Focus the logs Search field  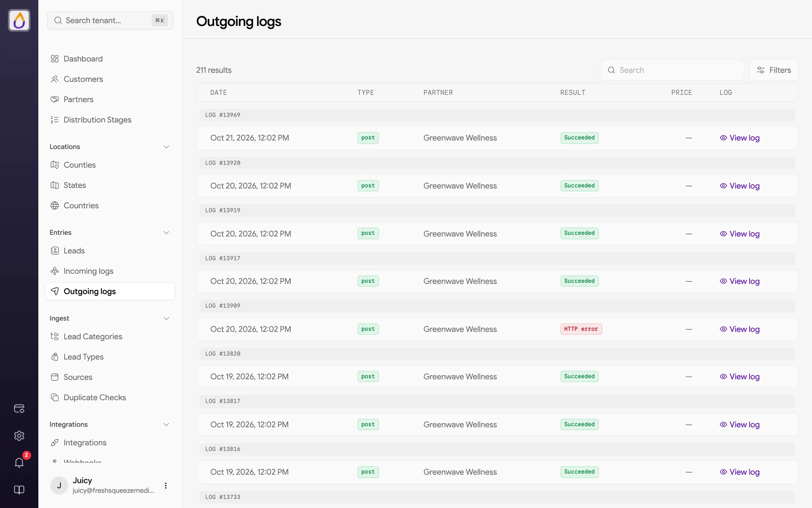672,70
